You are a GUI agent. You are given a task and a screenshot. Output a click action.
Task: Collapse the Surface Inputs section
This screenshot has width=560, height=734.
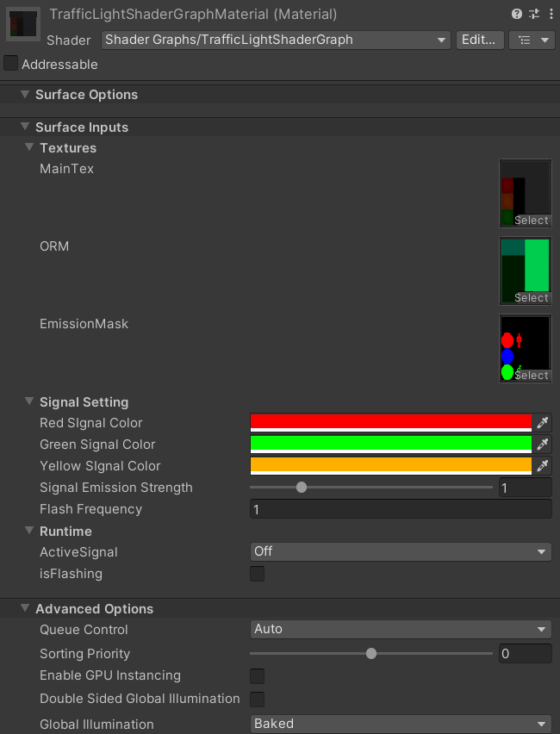[x=25, y=127]
